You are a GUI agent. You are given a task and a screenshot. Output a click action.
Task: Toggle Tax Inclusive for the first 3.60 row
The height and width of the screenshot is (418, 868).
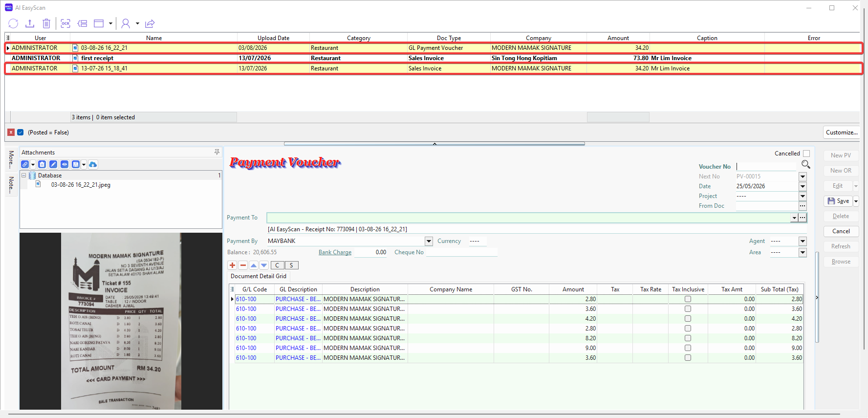[x=688, y=309]
